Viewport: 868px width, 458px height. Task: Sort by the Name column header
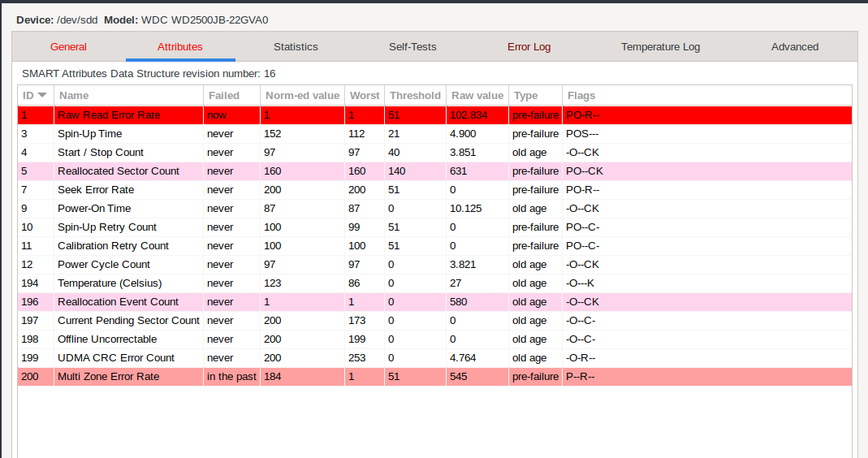point(128,95)
